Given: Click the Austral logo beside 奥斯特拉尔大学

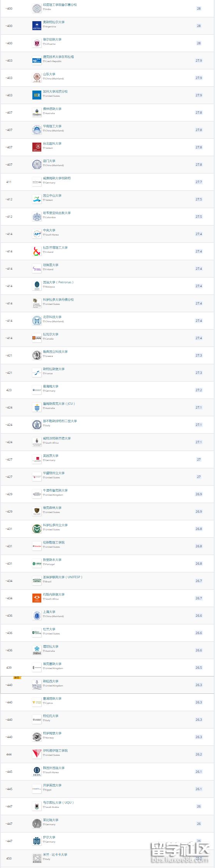Looking at the screenshot, I should 37,25.
